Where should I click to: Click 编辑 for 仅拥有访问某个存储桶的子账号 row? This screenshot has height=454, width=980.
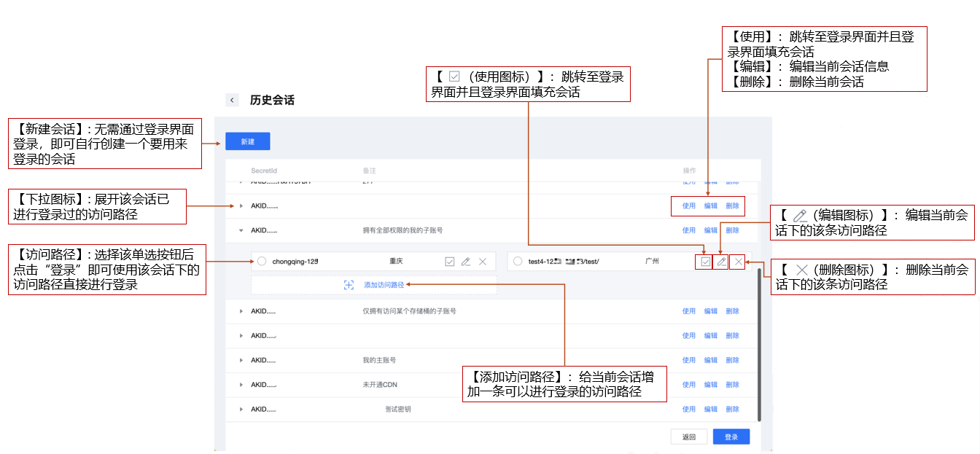[711, 311]
